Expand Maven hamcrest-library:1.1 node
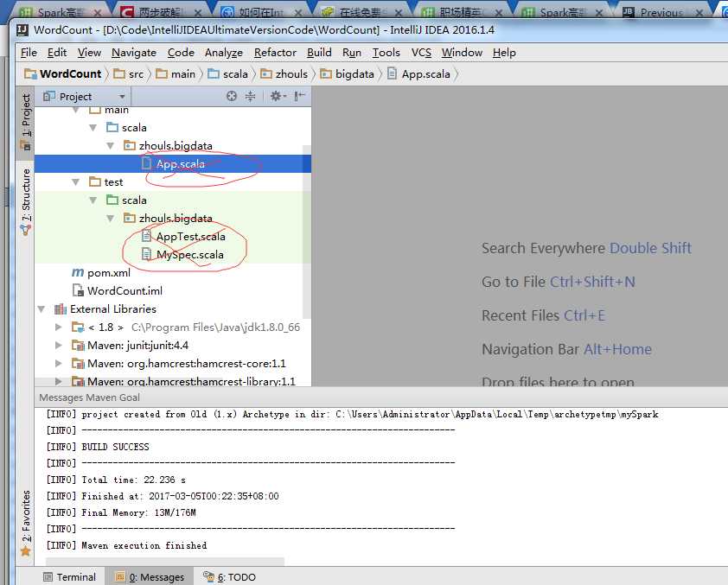The width and height of the screenshot is (728, 585). point(59,381)
